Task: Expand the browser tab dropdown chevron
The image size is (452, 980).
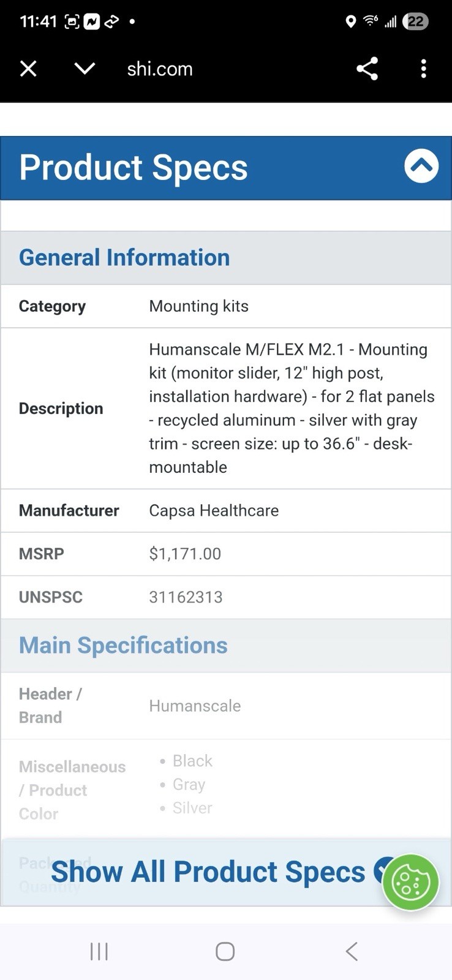Action: point(85,69)
